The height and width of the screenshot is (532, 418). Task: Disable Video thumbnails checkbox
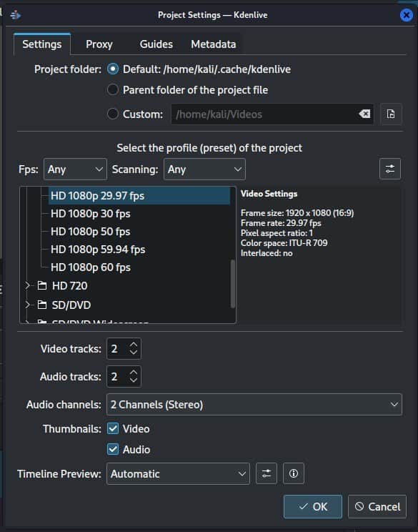(113, 428)
